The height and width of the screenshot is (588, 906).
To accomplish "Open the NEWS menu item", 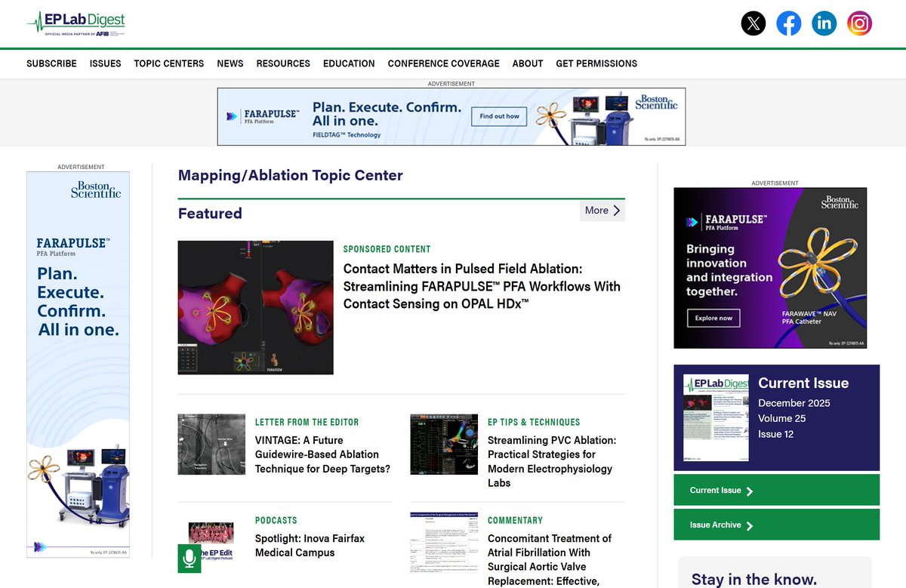I will [x=230, y=63].
